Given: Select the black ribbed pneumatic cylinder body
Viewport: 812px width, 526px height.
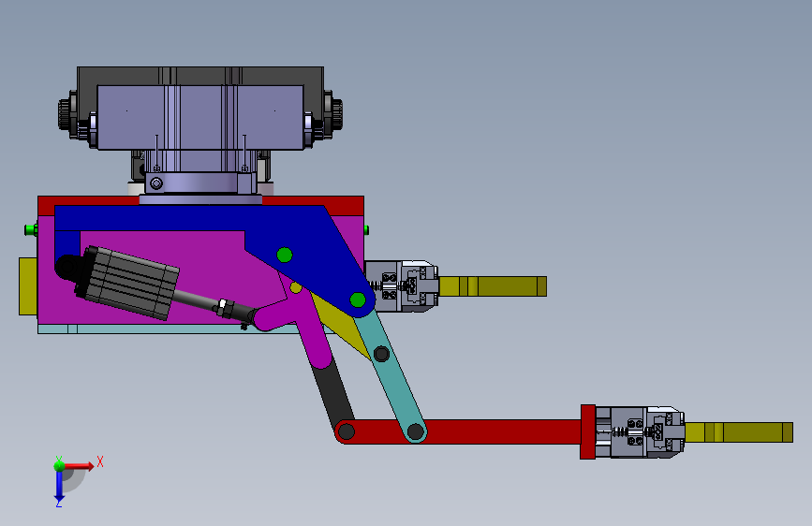Looking at the screenshot, I should pos(129,282).
